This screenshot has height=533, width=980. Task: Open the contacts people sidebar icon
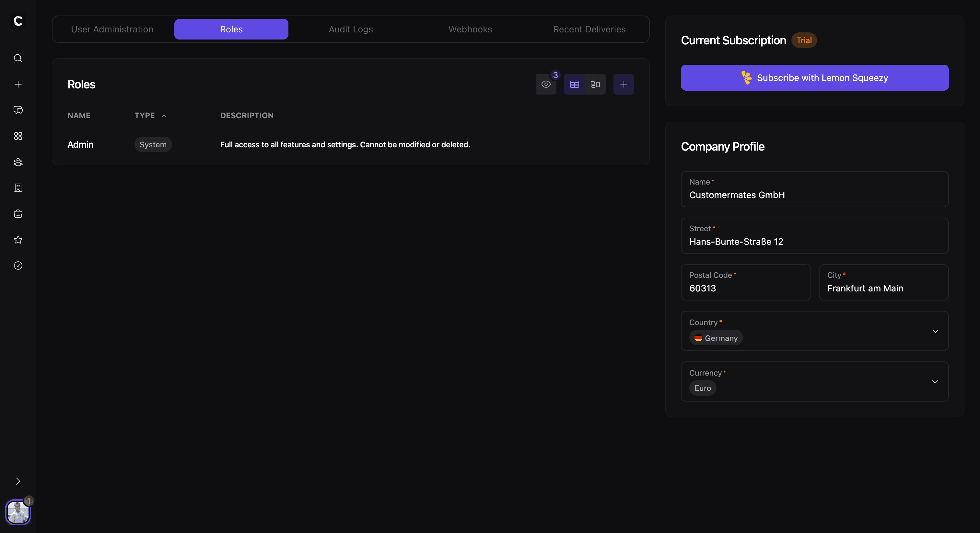click(18, 162)
